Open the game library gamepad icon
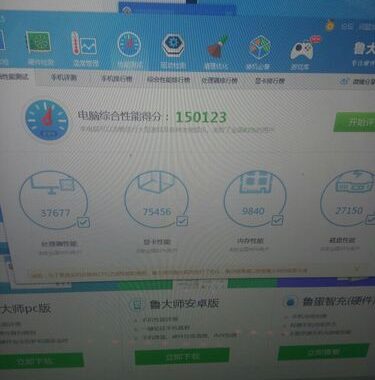The image size is (375, 380). [x=302, y=49]
